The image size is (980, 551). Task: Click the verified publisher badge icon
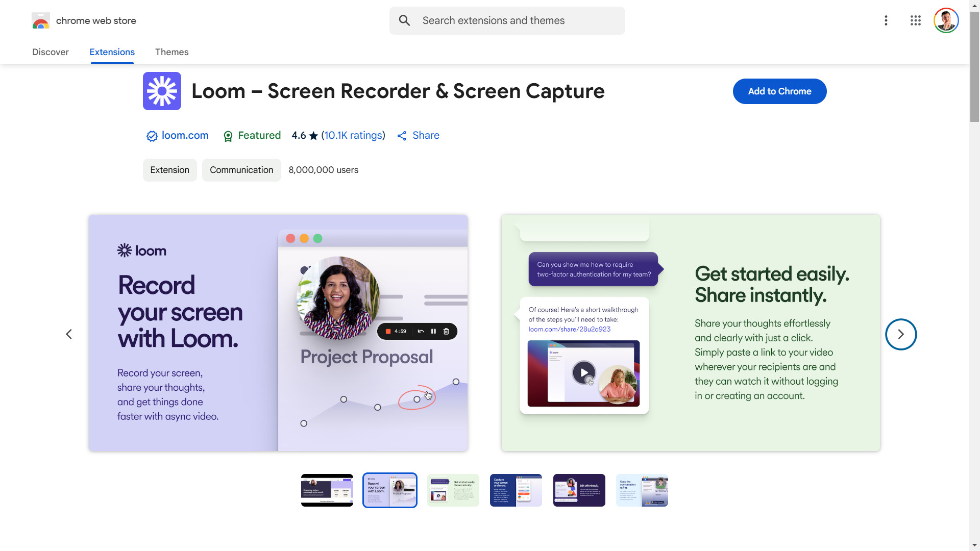[x=152, y=136]
